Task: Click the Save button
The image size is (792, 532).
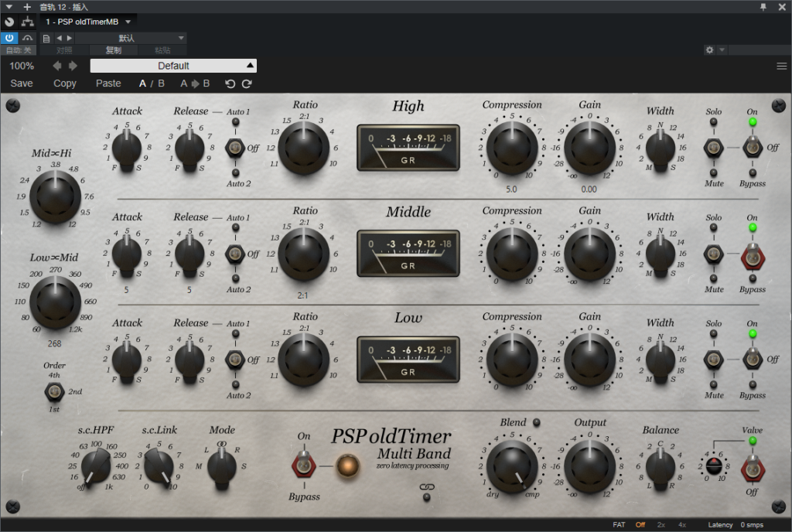Action: [x=22, y=84]
